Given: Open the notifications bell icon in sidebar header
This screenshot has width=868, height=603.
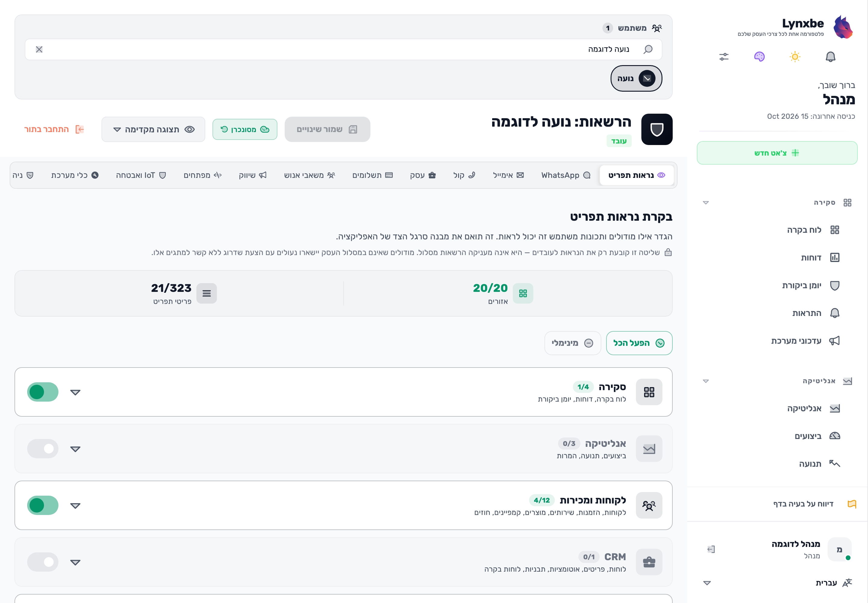Looking at the screenshot, I should pyautogui.click(x=830, y=57).
